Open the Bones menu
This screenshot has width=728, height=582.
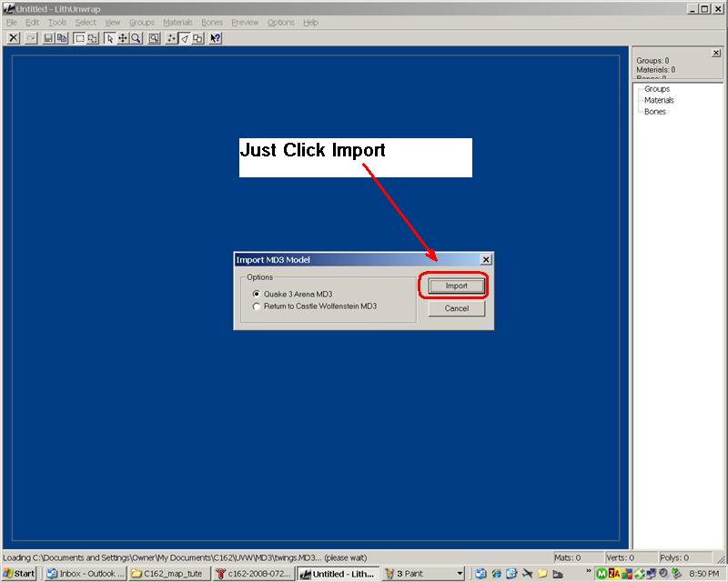tap(212, 22)
